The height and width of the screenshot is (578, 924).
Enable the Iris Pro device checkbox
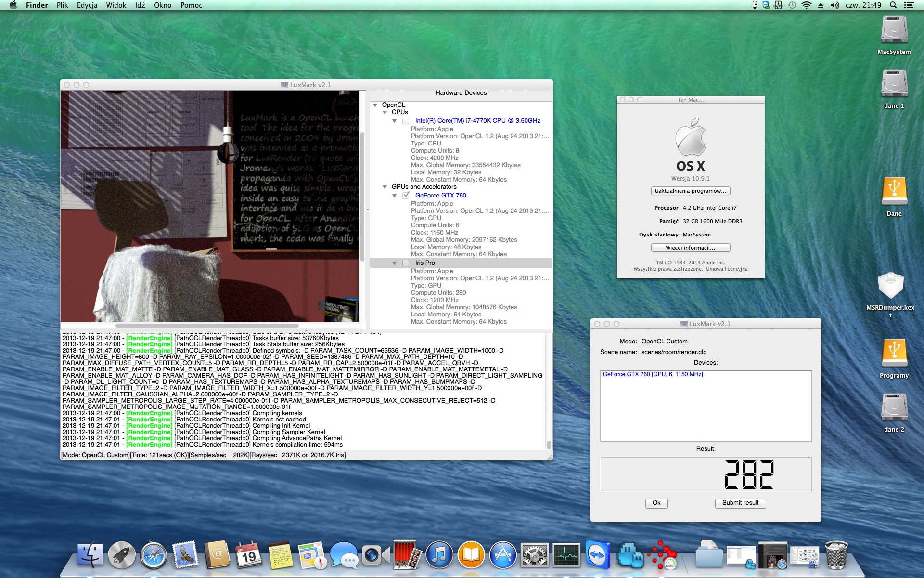pyautogui.click(x=406, y=263)
